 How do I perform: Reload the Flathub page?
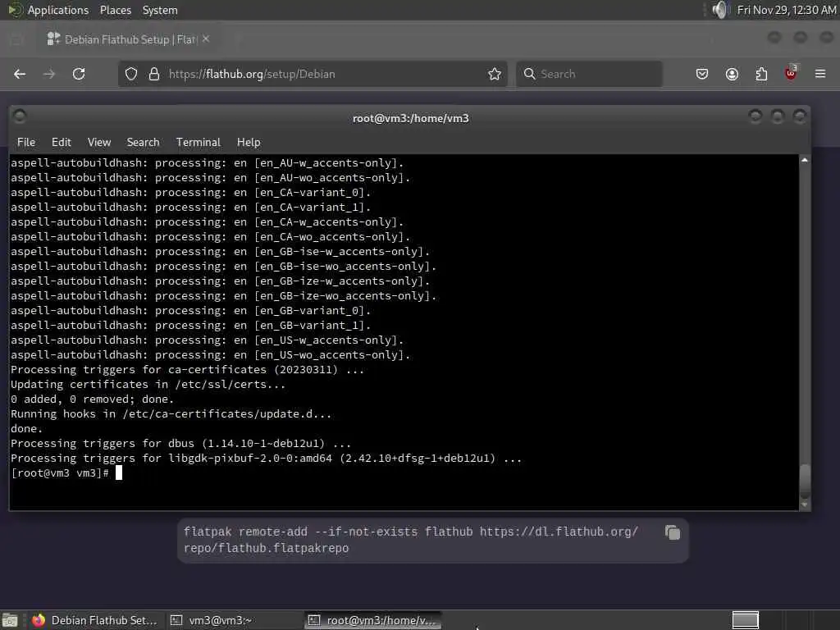pyautogui.click(x=79, y=74)
